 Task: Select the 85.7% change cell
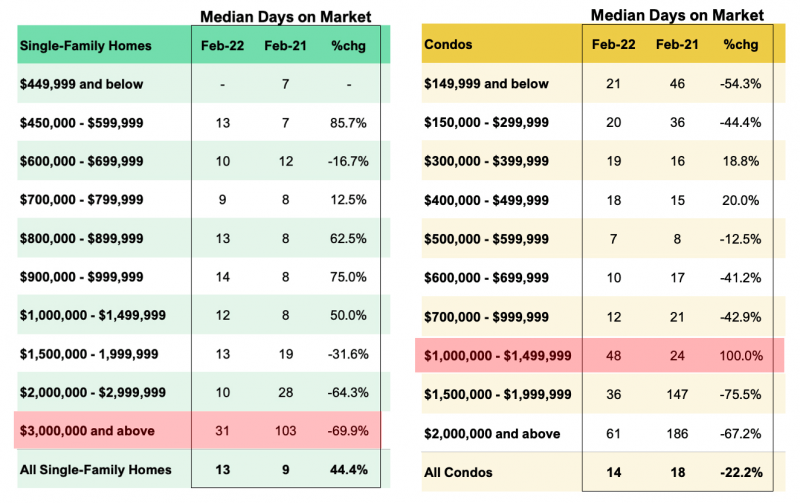[349, 122]
